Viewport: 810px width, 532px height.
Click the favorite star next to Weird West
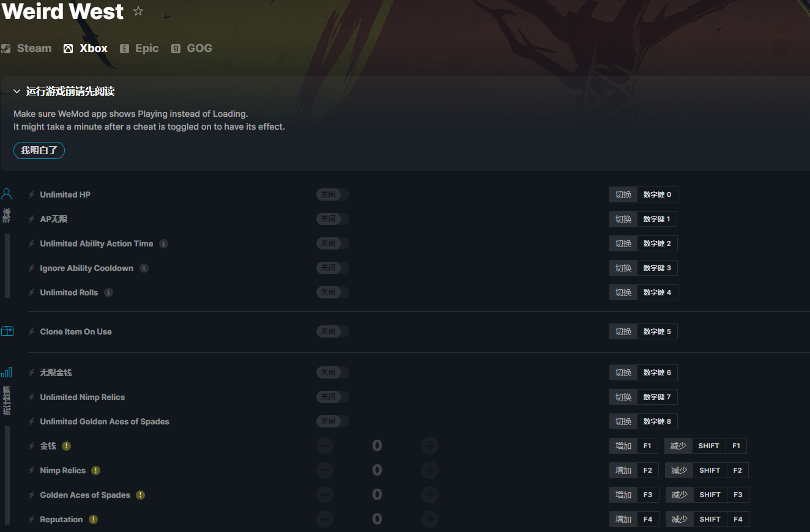(x=138, y=11)
